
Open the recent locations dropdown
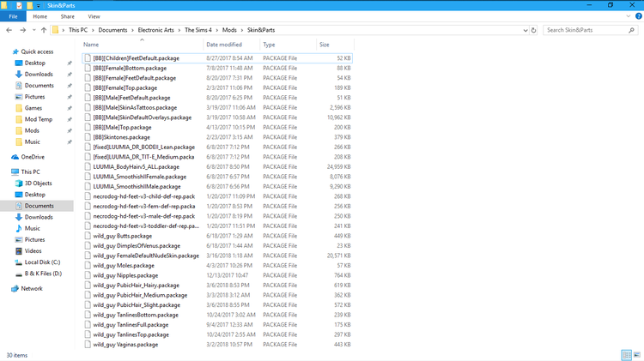33,30
